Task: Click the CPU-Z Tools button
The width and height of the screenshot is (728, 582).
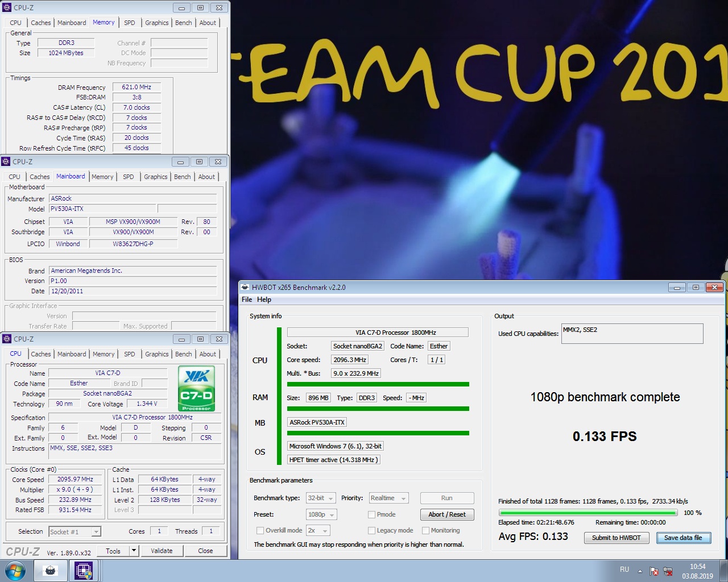Action: [x=113, y=551]
